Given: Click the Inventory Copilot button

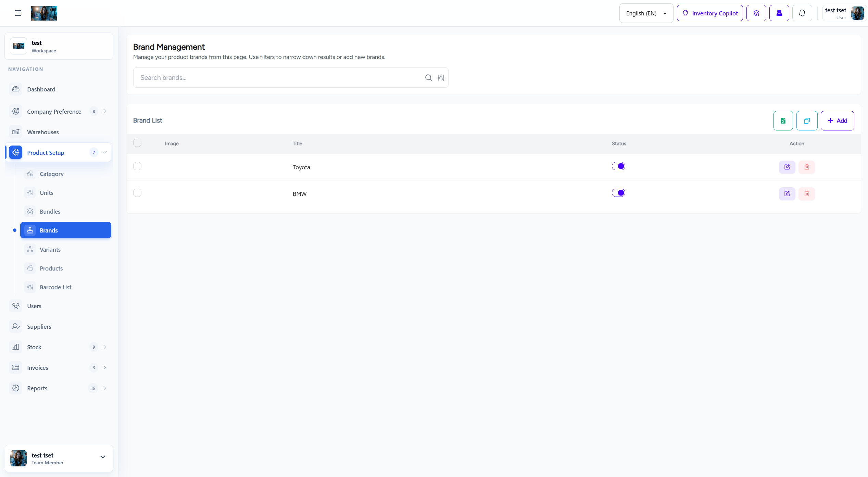Looking at the screenshot, I should pos(710,13).
